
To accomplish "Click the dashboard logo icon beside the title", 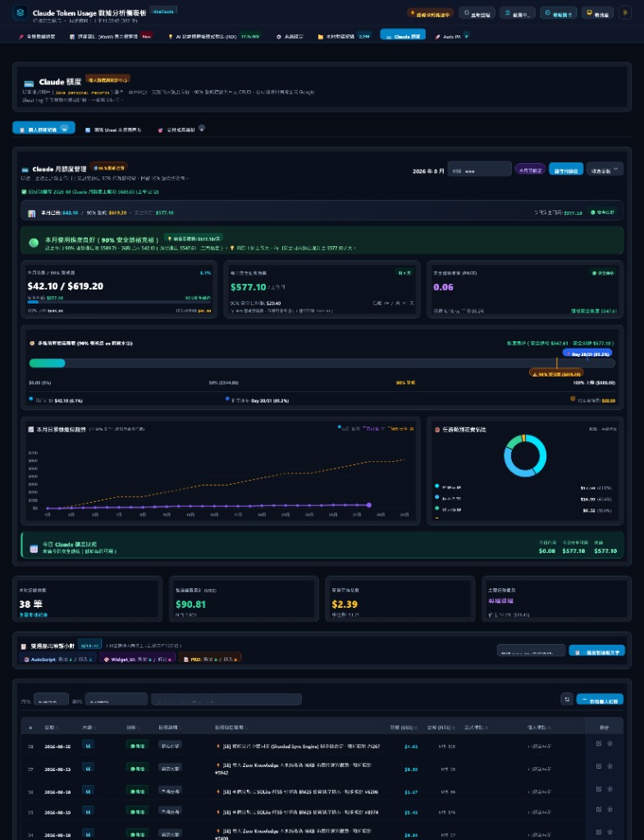I will (21, 13).
